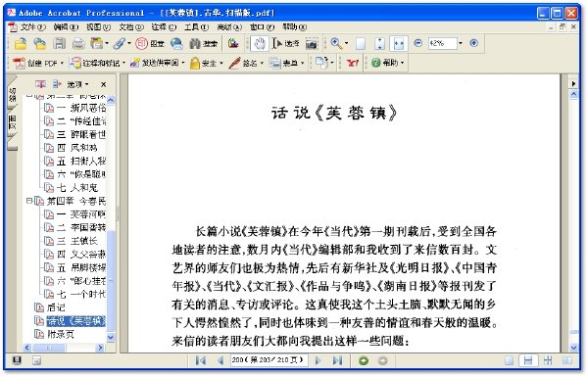Select the 三 王镇长 bookmark

tap(77, 241)
